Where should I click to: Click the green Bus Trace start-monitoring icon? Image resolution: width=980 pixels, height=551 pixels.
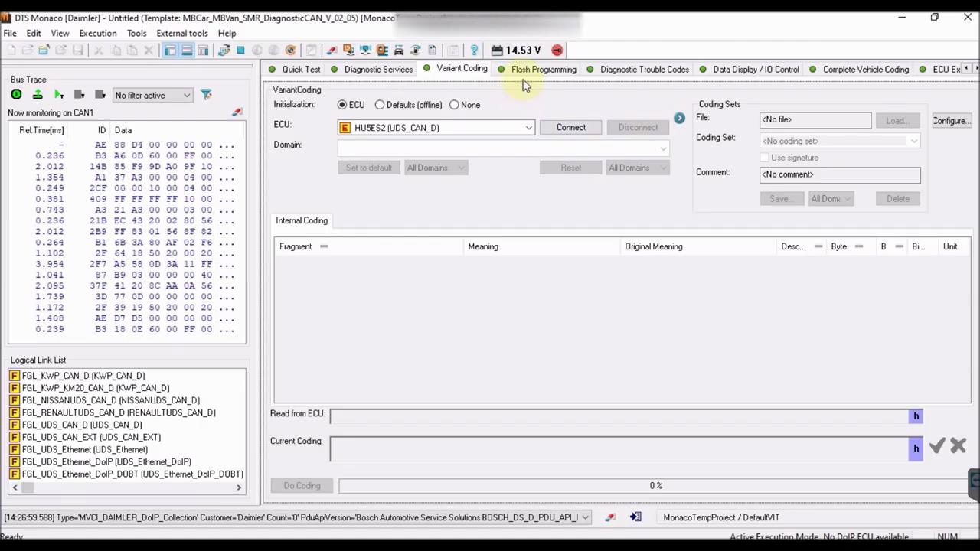coord(16,95)
